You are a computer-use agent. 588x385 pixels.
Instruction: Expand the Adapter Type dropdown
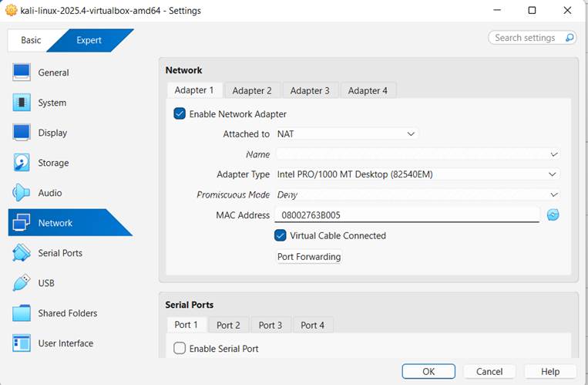(416, 174)
